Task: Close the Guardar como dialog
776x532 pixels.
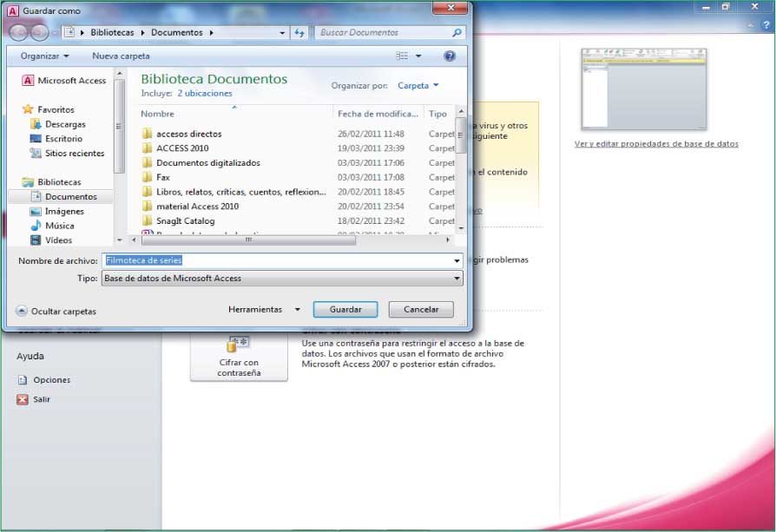Action: 450,8
